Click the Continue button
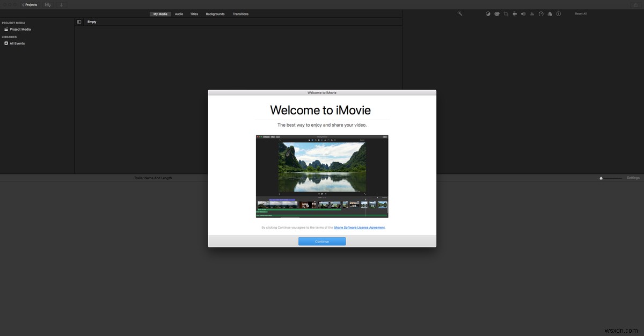The image size is (644, 336). click(x=322, y=241)
